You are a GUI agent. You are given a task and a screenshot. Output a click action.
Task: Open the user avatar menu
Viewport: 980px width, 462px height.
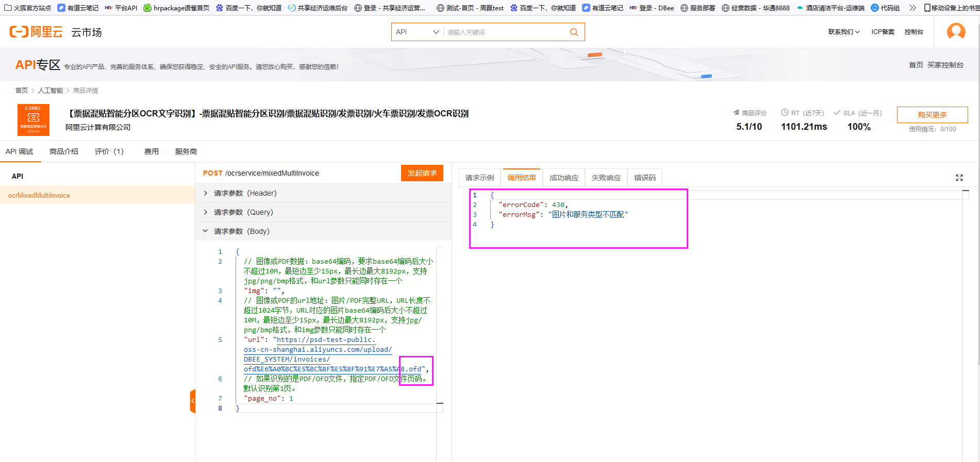click(x=956, y=32)
